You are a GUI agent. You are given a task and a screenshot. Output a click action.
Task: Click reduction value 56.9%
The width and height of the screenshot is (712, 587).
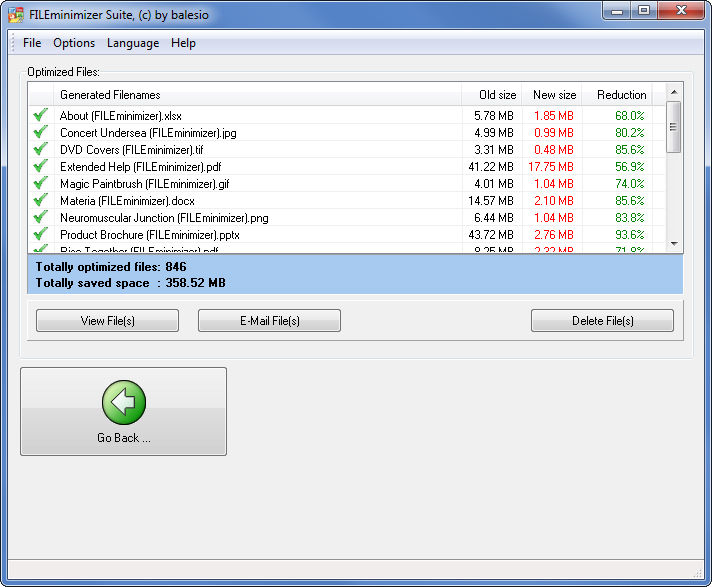pyautogui.click(x=630, y=167)
